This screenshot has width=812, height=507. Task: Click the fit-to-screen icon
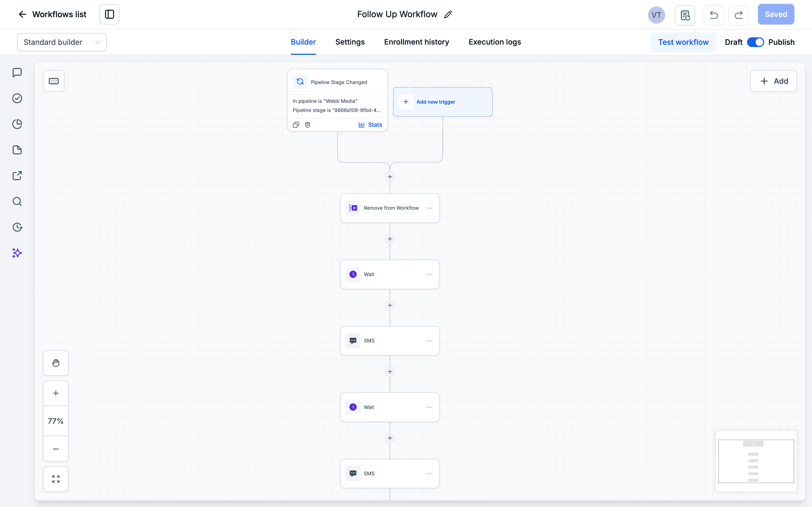56,479
